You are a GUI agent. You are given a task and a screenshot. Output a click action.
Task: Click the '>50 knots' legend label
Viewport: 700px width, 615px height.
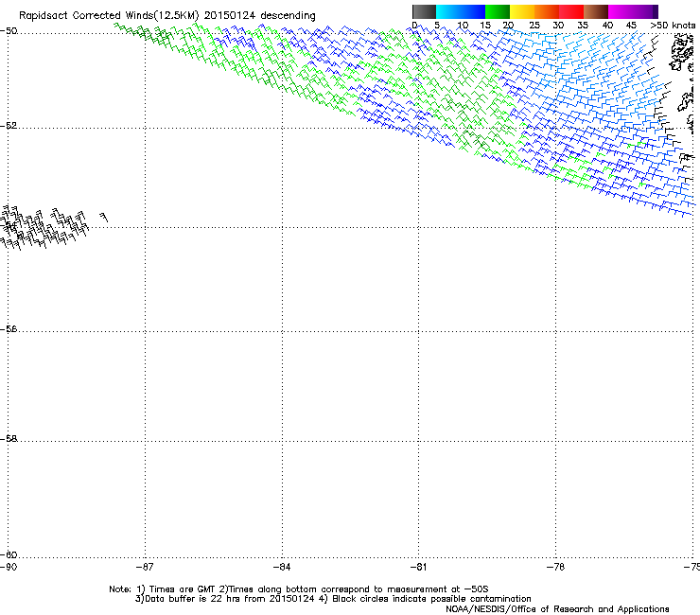[x=673, y=26]
